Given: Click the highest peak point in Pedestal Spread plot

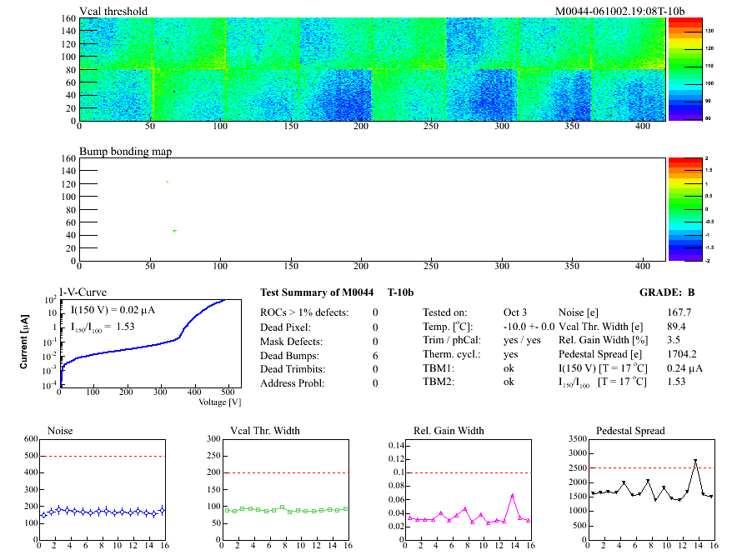Looking at the screenshot, I should (x=695, y=461).
